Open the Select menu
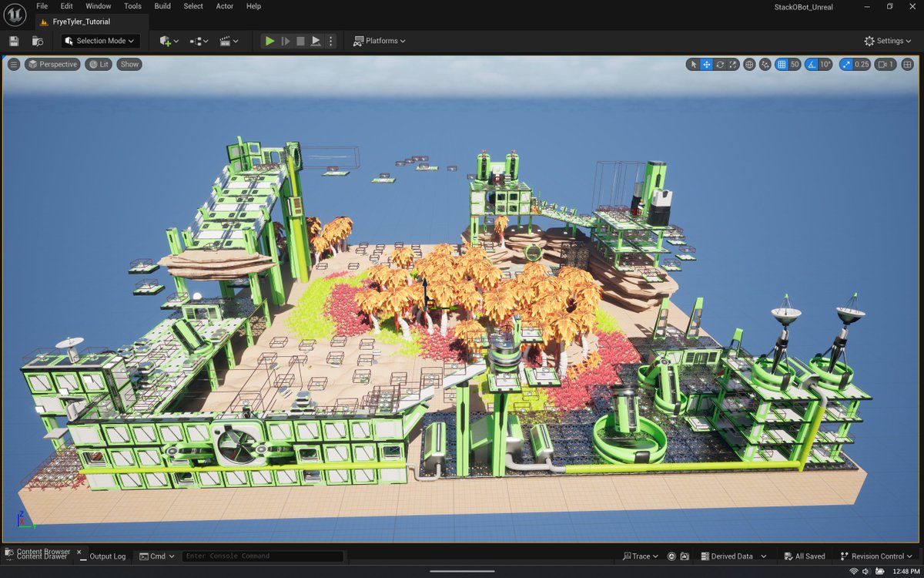924x578 pixels. (193, 6)
